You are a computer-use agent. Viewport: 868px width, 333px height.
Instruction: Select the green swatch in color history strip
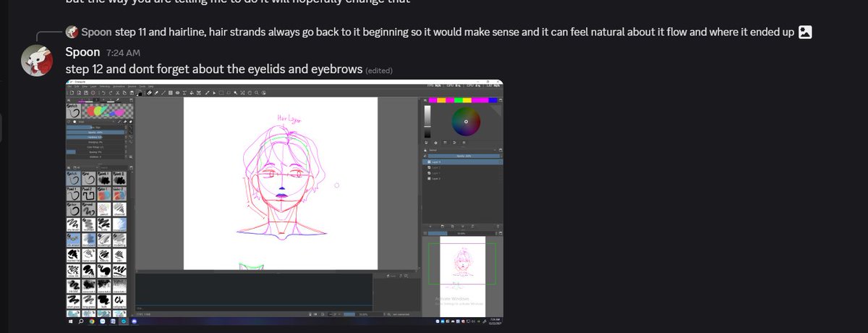(x=459, y=100)
